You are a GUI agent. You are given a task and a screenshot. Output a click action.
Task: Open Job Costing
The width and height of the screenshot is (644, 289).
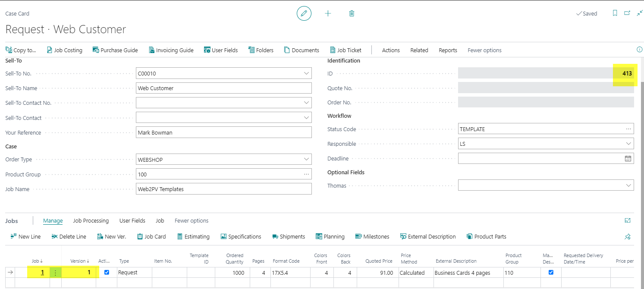click(64, 50)
